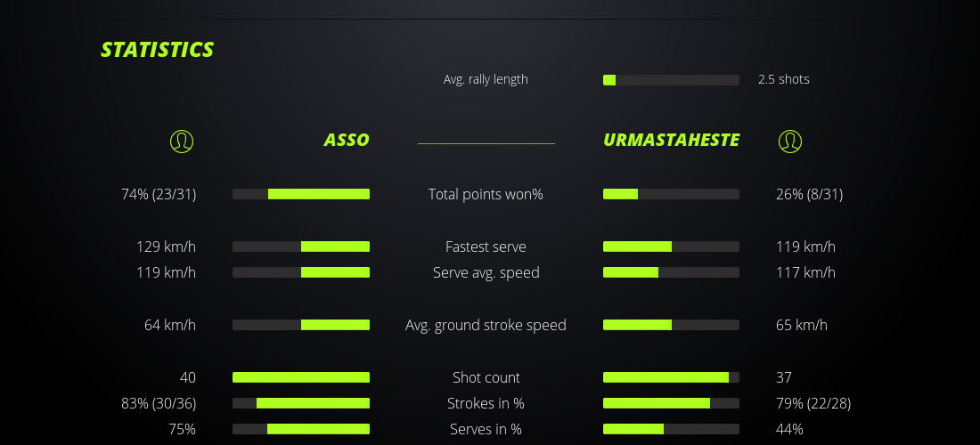Image resolution: width=980 pixels, height=445 pixels.
Task: Click URMASTAHESTE's Serve avg. speed bar
Action: click(671, 272)
